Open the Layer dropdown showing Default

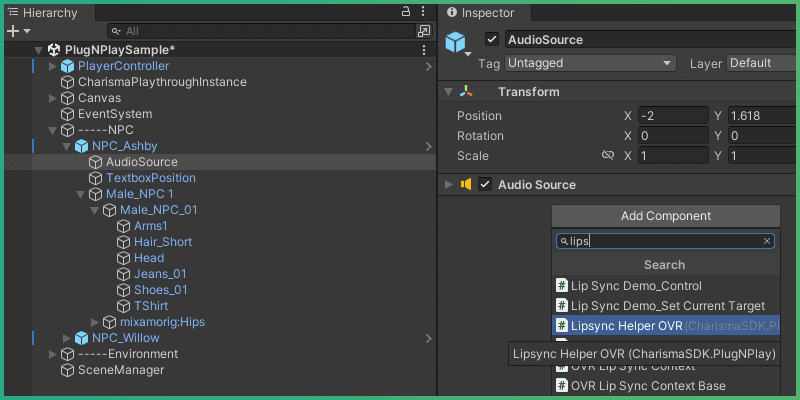pos(762,63)
